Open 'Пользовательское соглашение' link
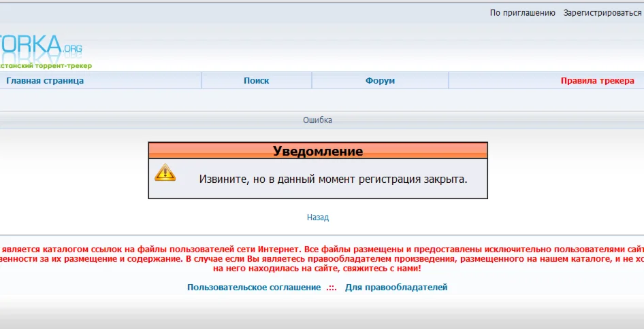This screenshot has width=644, height=329. [x=254, y=287]
